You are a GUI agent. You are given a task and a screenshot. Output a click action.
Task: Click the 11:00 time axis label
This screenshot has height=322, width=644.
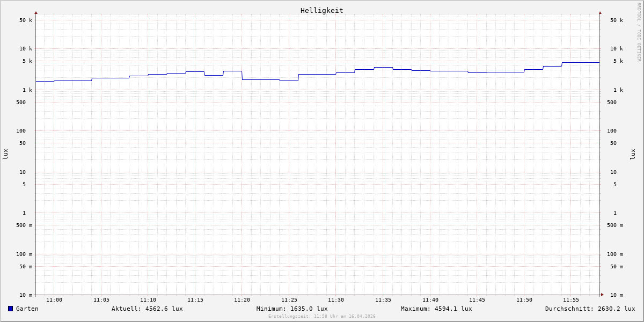pos(54,300)
